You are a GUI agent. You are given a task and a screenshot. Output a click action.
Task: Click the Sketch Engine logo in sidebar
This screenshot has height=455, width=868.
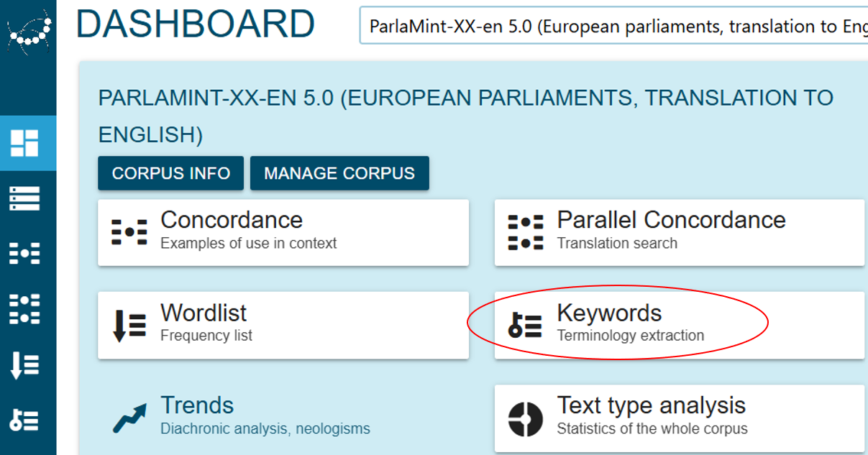point(28,30)
